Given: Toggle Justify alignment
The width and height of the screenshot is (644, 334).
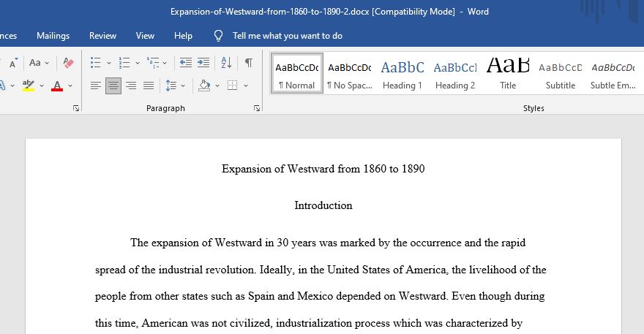Looking at the screenshot, I should (x=149, y=86).
